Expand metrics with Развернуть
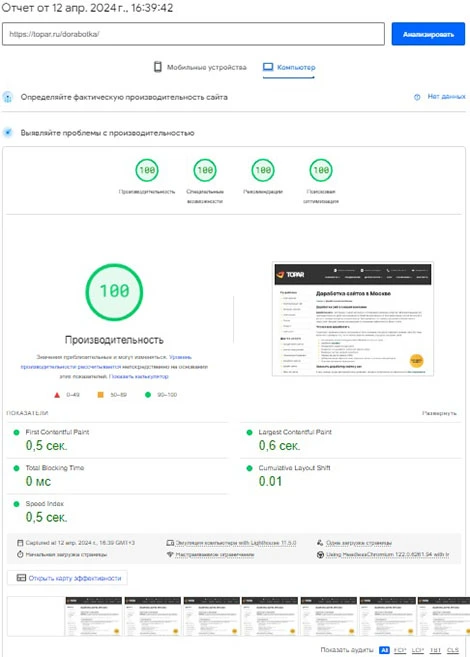The height and width of the screenshot is (657, 470). tap(439, 413)
